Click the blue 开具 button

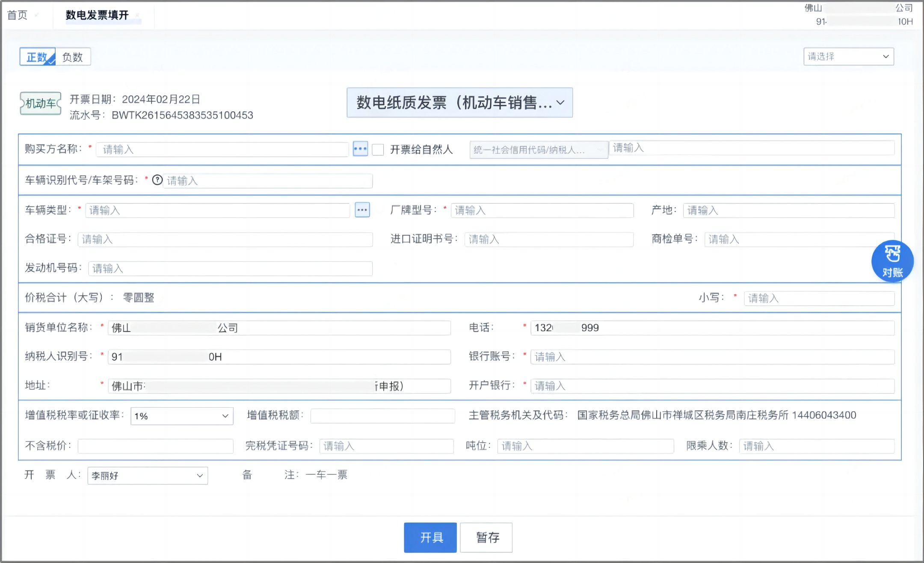click(x=430, y=537)
